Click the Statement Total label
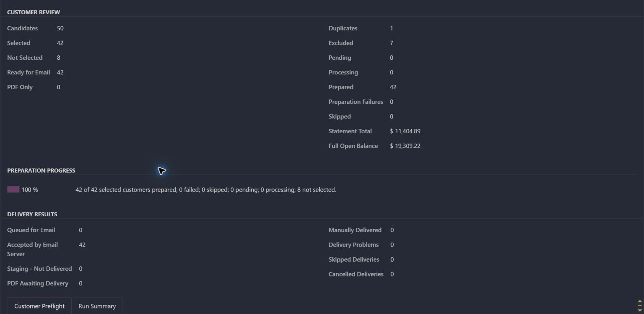Screen dimensions: 644x314 [350, 131]
